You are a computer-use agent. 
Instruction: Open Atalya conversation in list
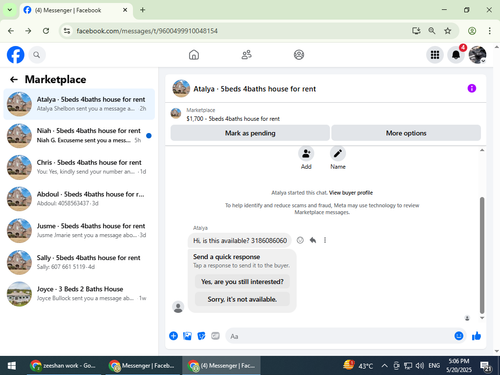tap(79, 104)
